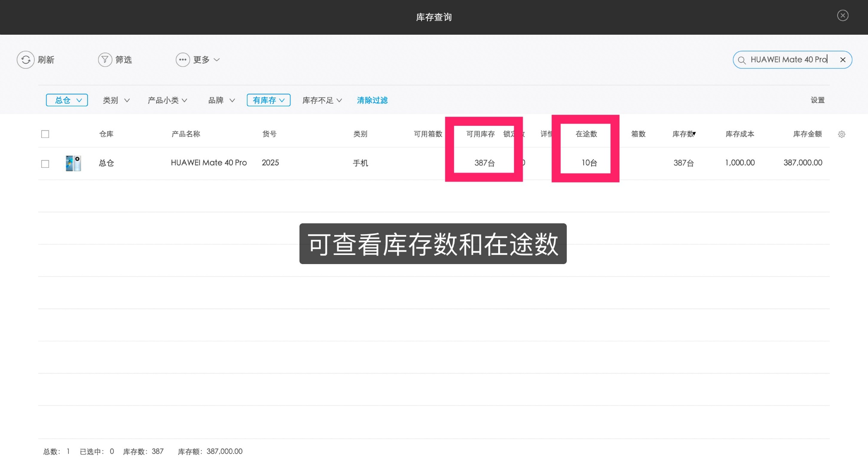The width and height of the screenshot is (868, 464).
Task: Open the 类别 category dropdown
Action: [x=116, y=100]
